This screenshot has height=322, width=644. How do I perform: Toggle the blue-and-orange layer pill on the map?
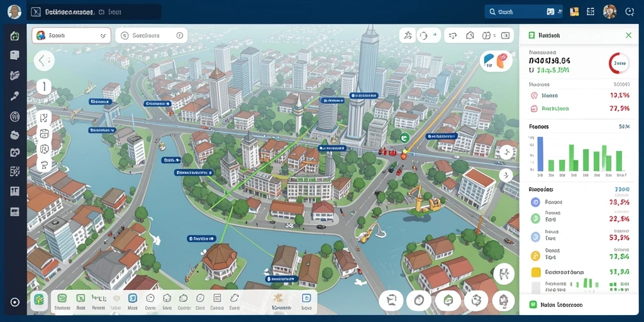[x=496, y=61]
